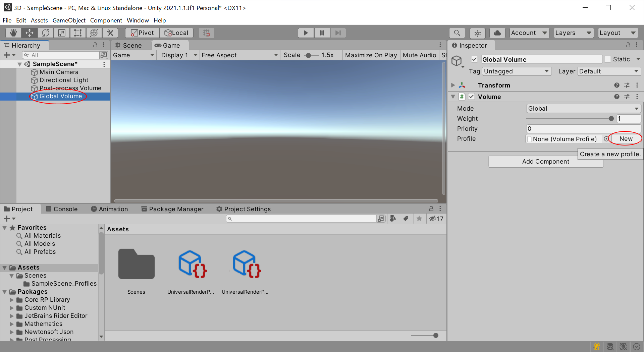
Task: Click the Add Component button
Action: point(546,162)
